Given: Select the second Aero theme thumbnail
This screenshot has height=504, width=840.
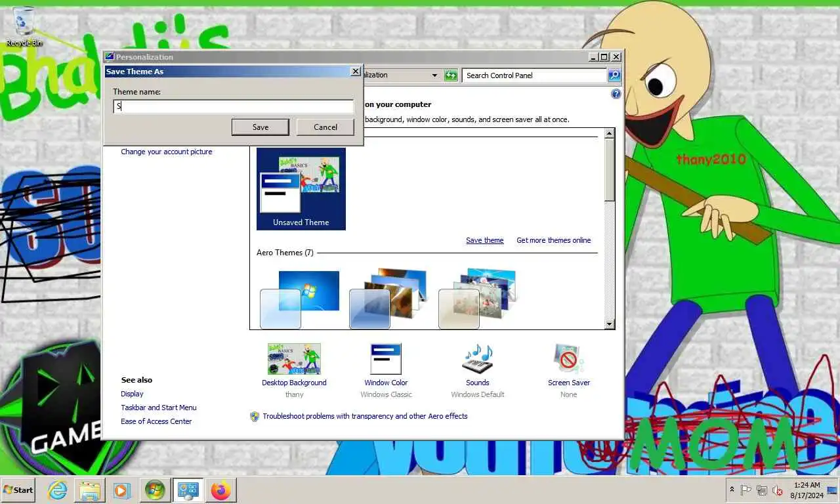Looking at the screenshot, I should coord(388,299).
